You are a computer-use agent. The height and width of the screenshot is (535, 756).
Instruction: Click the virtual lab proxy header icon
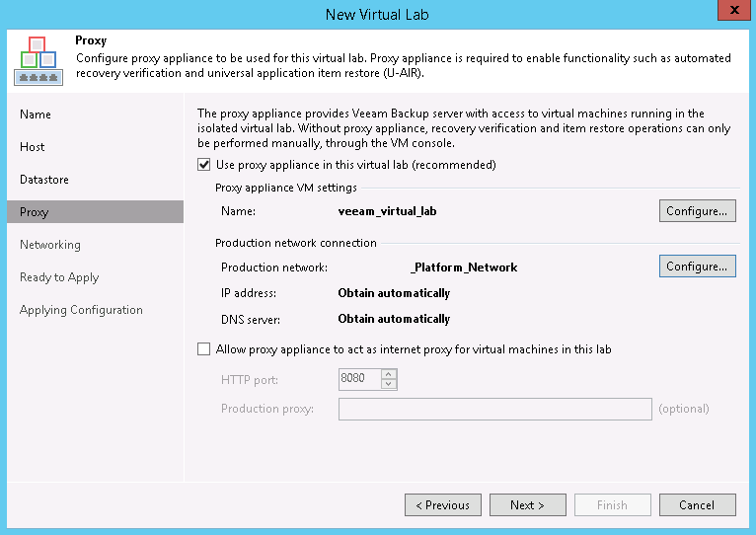coord(38,61)
